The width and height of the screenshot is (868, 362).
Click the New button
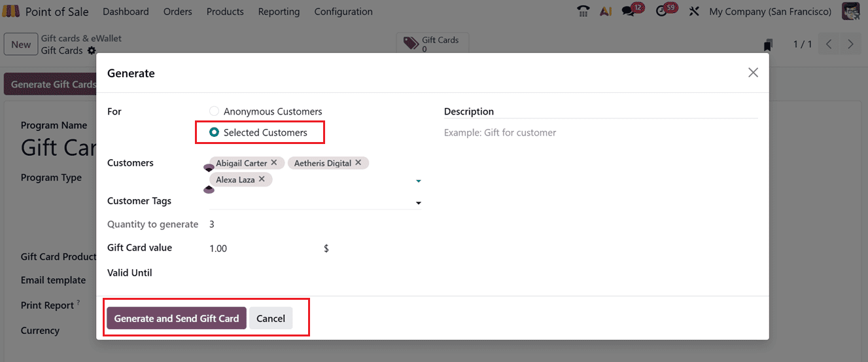[21, 45]
